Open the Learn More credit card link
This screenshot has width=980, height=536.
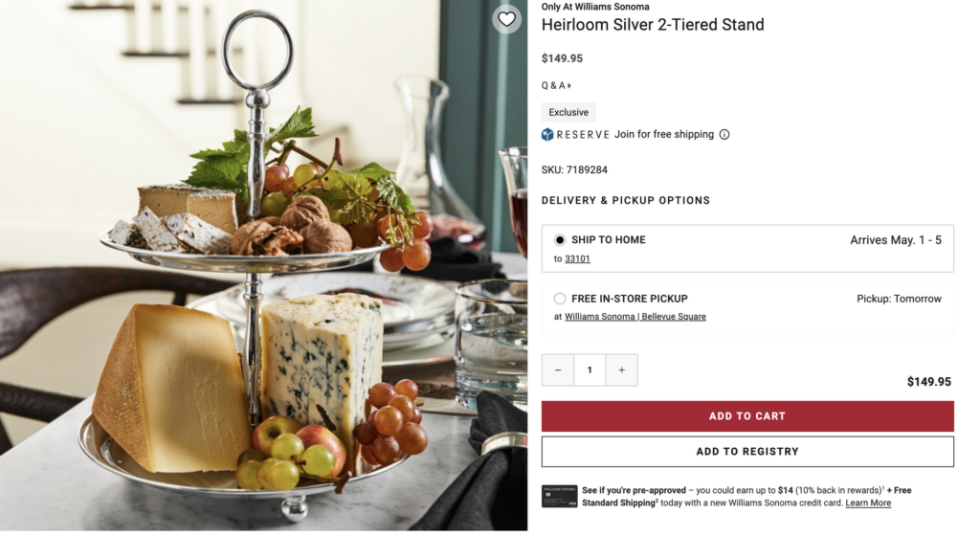coord(868,502)
